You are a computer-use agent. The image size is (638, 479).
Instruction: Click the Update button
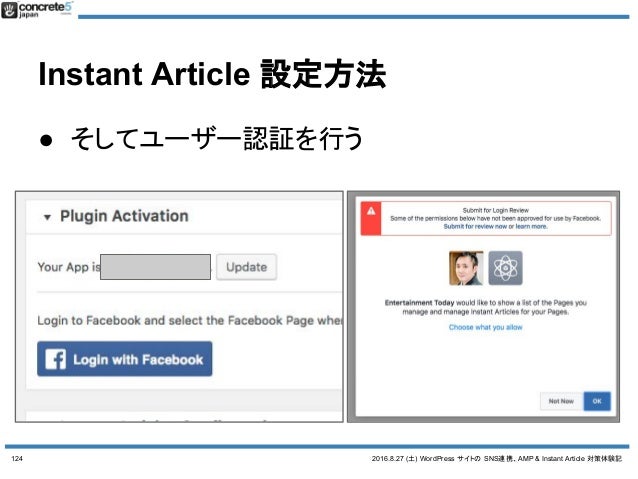[x=247, y=267]
